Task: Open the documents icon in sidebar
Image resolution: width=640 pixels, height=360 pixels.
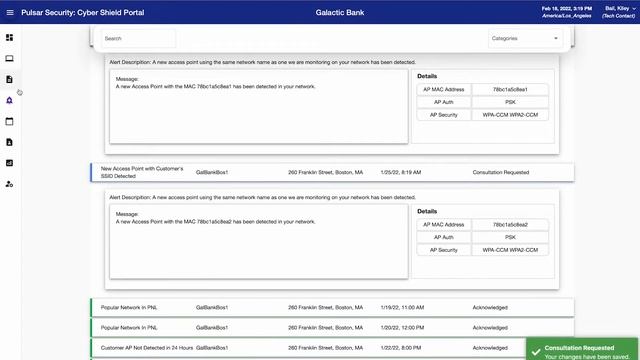Action: pyautogui.click(x=9, y=79)
